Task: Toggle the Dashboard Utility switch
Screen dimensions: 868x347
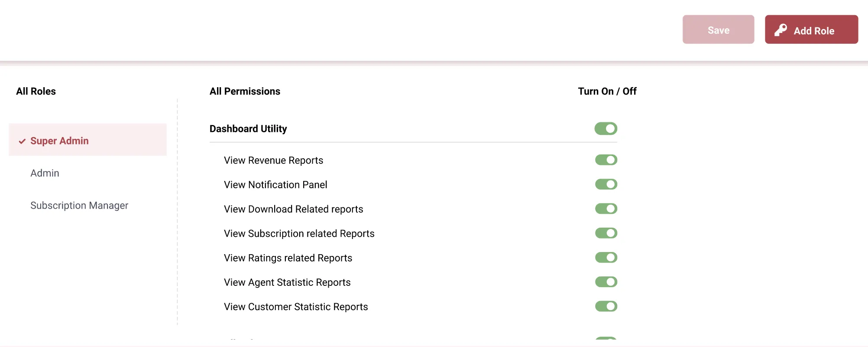Action: tap(606, 129)
